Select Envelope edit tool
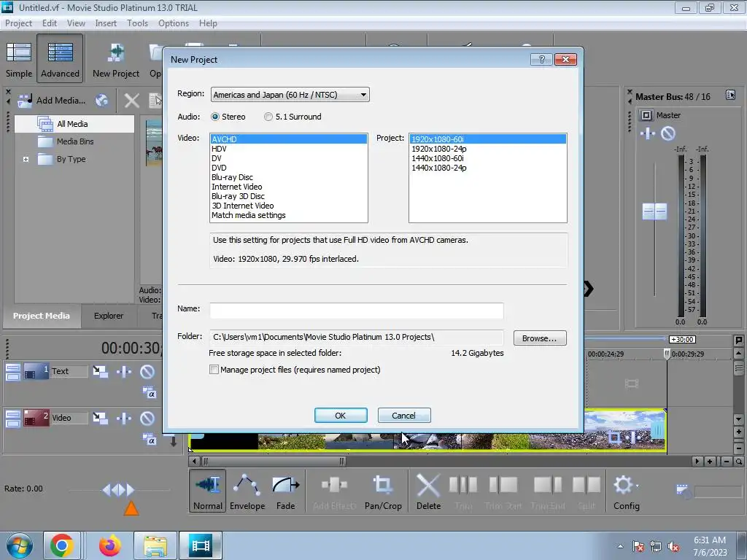 (247, 491)
